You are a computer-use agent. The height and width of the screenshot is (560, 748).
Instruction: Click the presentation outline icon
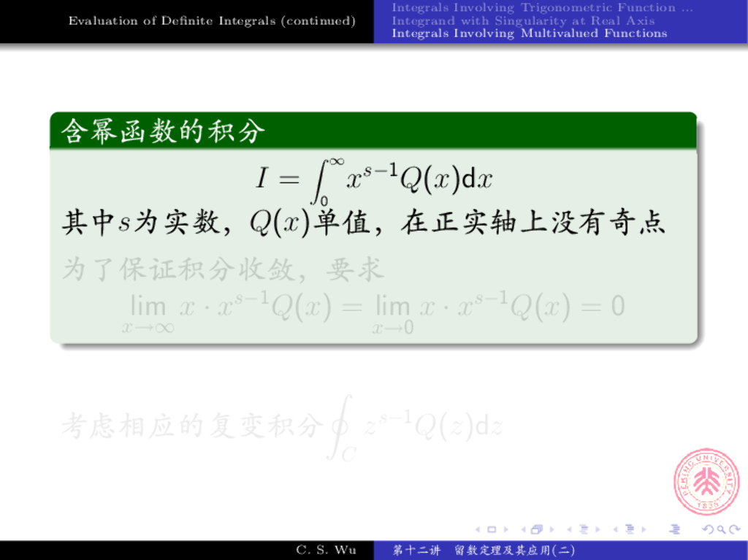(674, 529)
